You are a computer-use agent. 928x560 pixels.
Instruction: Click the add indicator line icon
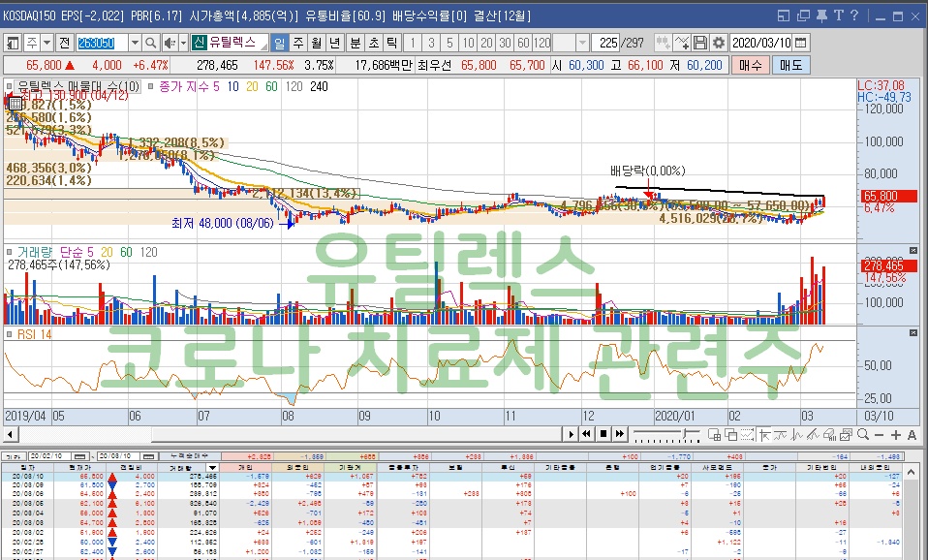pos(682,43)
